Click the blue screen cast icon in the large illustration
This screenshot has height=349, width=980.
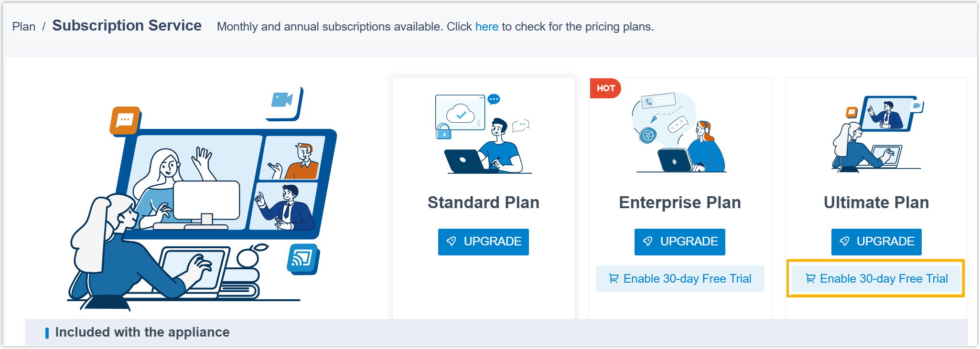pyautogui.click(x=302, y=258)
